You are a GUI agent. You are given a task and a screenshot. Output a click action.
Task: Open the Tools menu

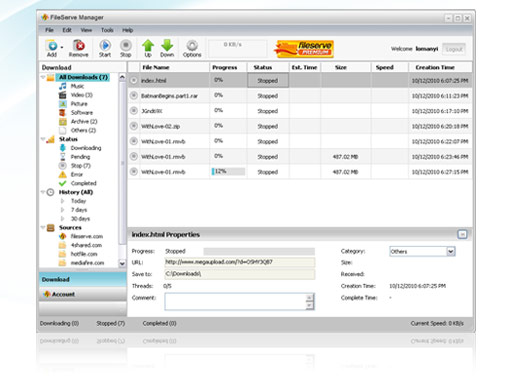tap(107, 30)
